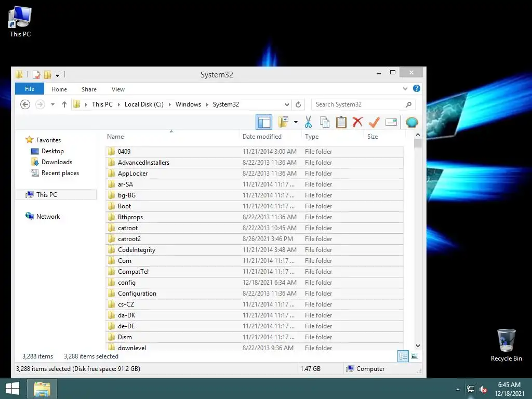Click the scroll down arrow of the file list
The width and height of the screenshot is (532, 399).
coord(418,345)
